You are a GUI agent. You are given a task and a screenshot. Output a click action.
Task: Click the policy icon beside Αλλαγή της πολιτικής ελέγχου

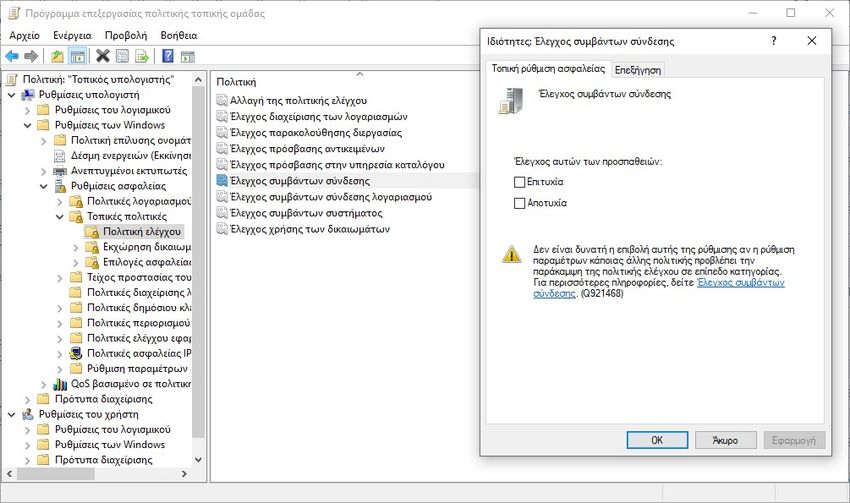point(222,100)
